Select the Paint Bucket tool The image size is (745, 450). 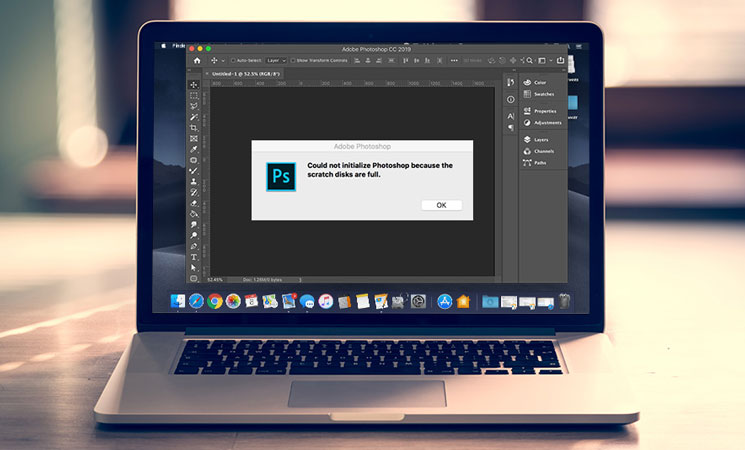pyautogui.click(x=194, y=214)
